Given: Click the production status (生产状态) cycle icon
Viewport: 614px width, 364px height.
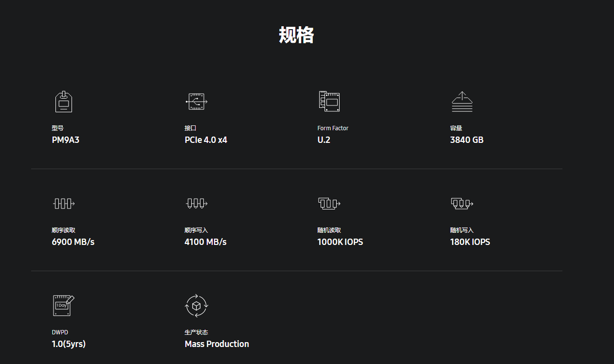Looking at the screenshot, I should 197,306.
